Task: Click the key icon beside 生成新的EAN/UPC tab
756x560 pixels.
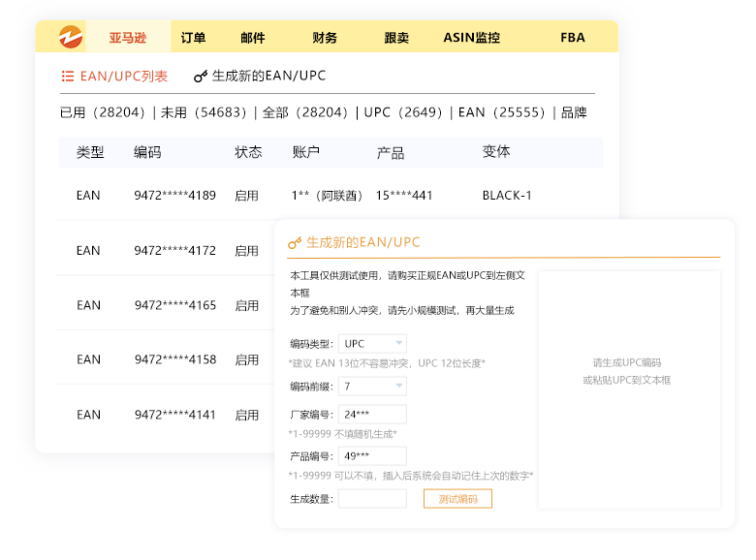Action: (x=201, y=77)
